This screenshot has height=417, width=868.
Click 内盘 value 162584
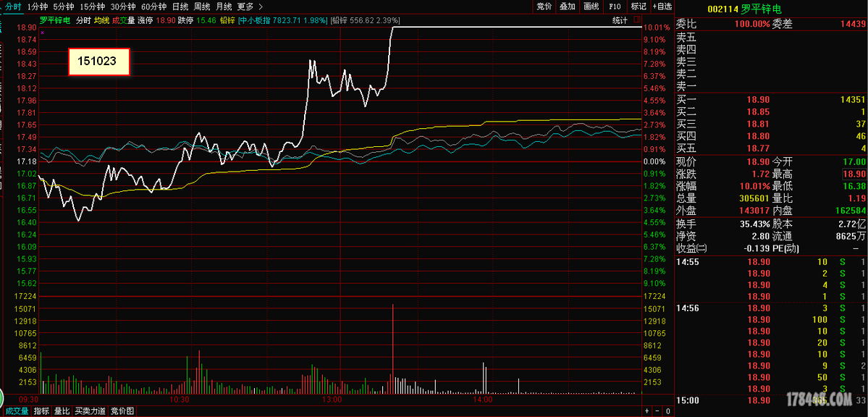850,211
